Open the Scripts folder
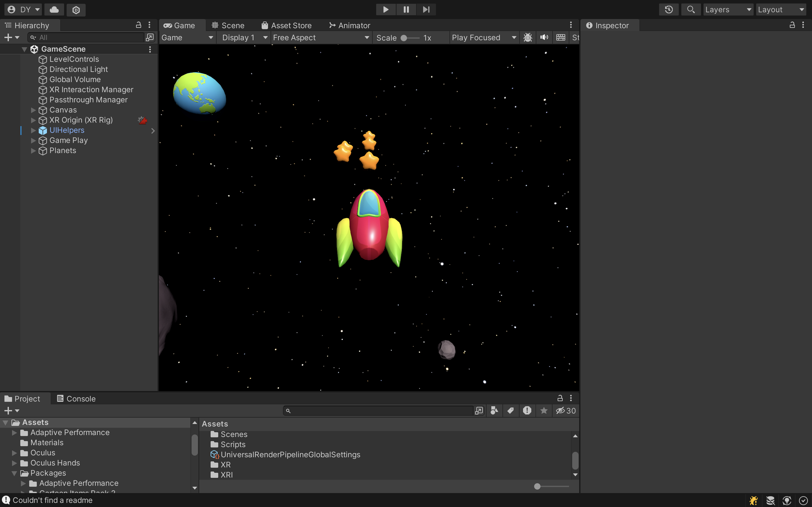The height and width of the screenshot is (507, 812). [232, 444]
